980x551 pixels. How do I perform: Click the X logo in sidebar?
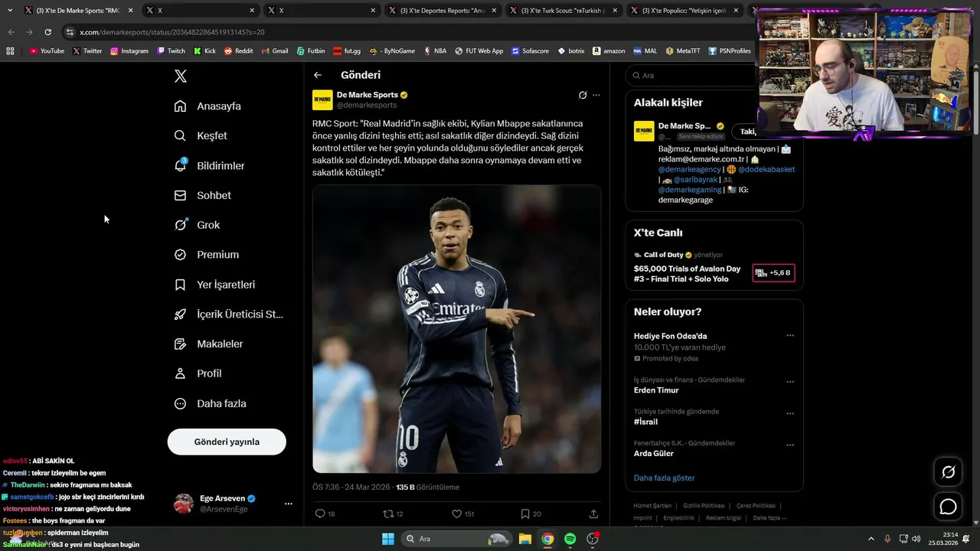[181, 76]
